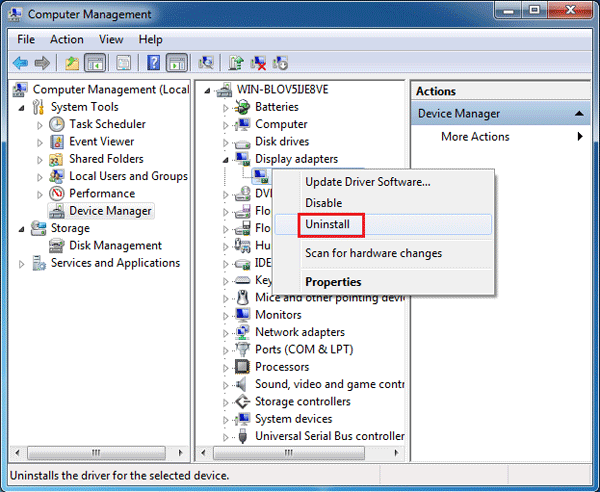
Task: Click the Update driver software toolbar icon
Action: coord(236,63)
